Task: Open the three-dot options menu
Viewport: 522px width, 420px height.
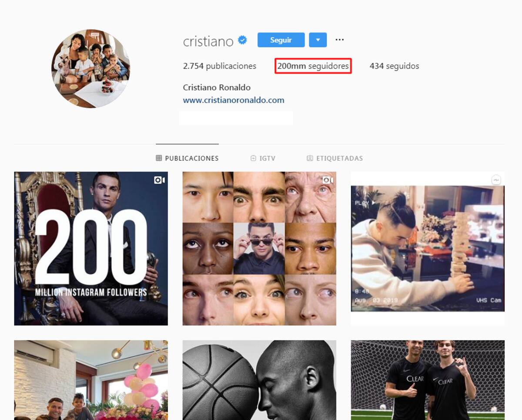Action: pyautogui.click(x=340, y=40)
